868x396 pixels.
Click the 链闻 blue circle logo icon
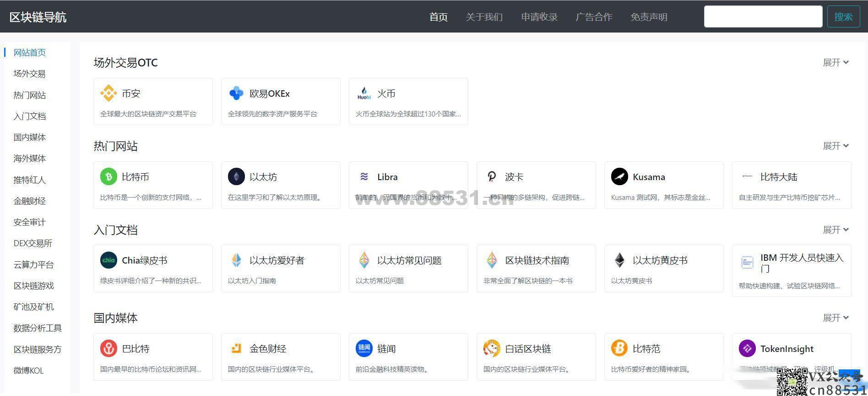tap(364, 349)
